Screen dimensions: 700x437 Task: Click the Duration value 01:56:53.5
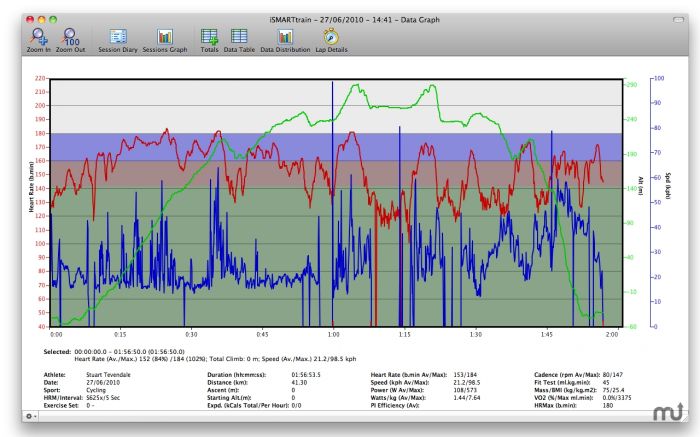[x=306, y=375]
